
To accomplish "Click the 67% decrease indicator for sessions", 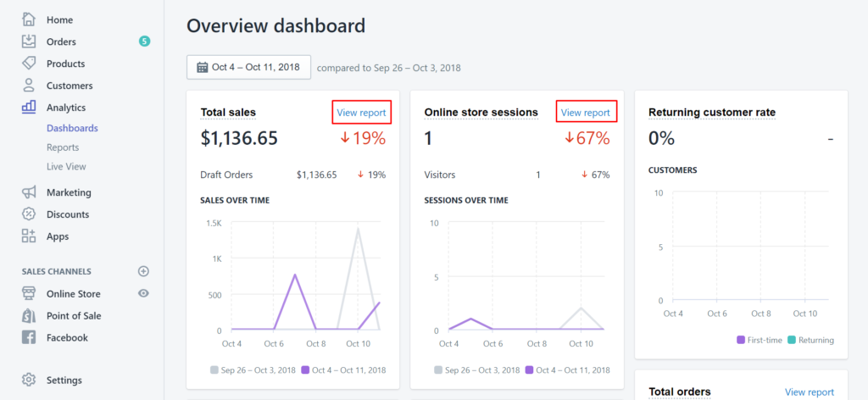I will pos(587,138).
